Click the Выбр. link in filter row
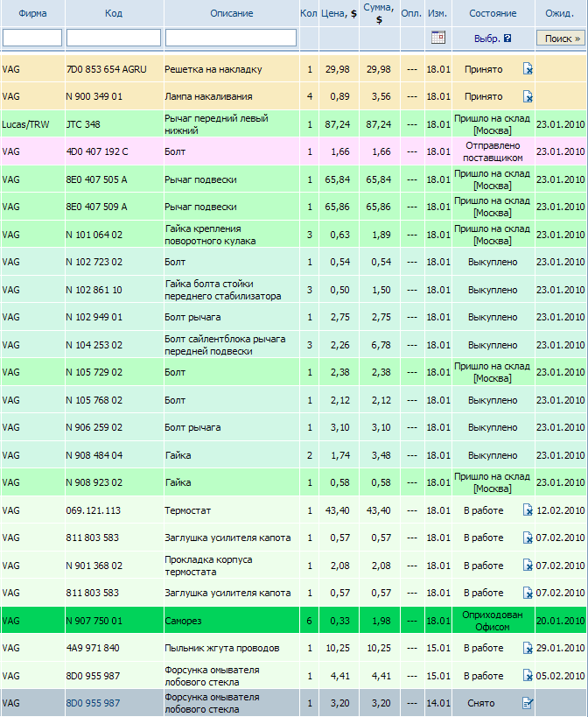 tap(487, 39)
